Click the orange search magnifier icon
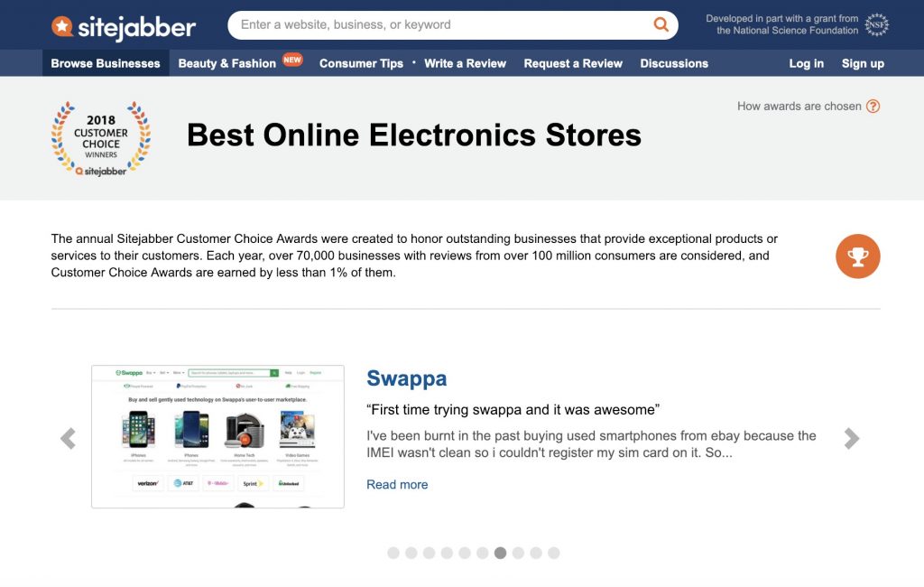Screen dimensions: 924x587 click(x=661, y=24)
